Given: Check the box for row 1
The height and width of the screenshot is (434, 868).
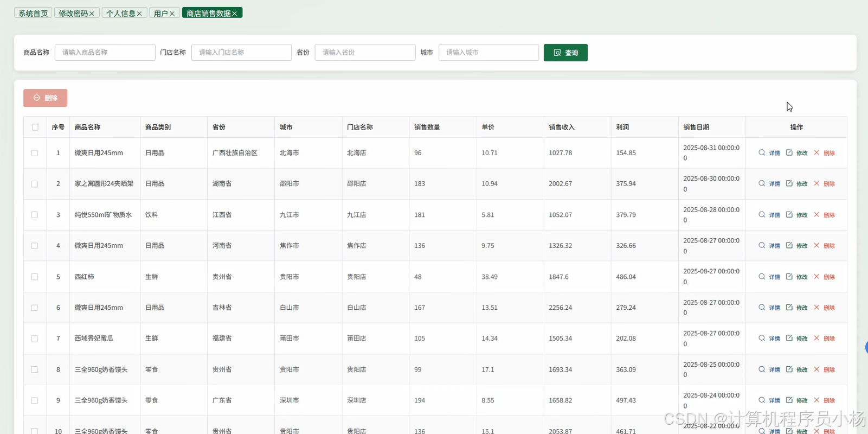Looking at the screenshot, I should [35, 153].
